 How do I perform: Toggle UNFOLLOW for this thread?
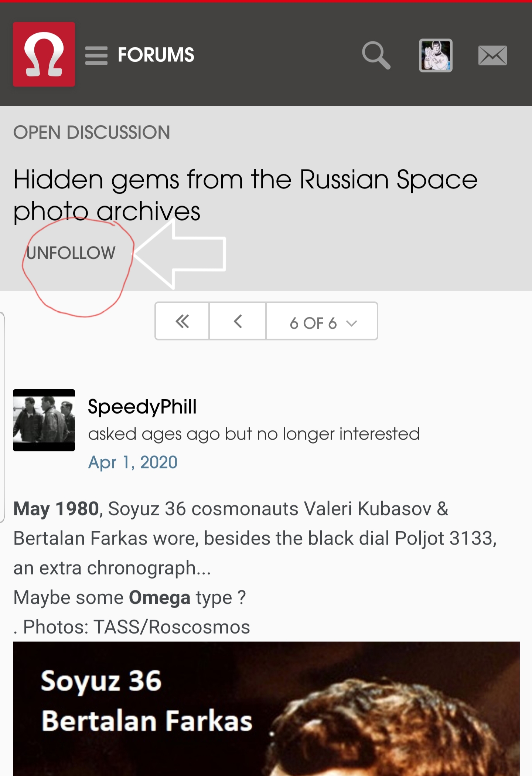(x=71, y=253)
